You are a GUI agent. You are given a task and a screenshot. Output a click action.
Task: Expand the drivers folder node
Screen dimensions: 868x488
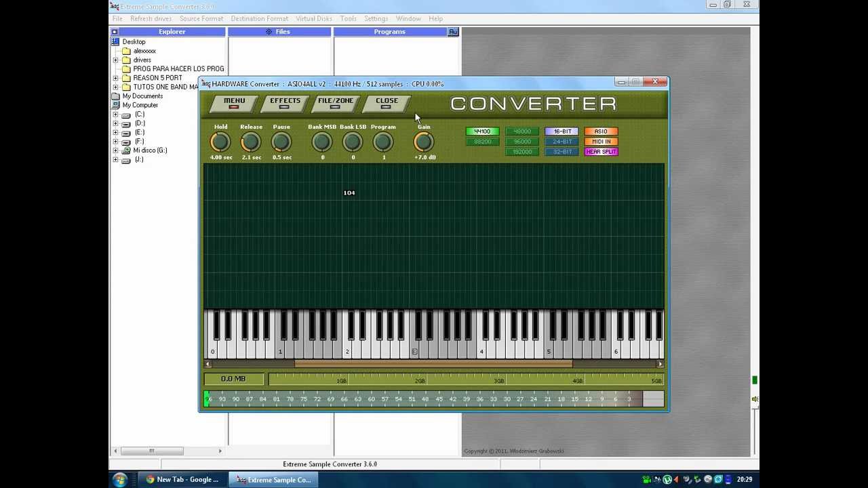coord(115,60)
